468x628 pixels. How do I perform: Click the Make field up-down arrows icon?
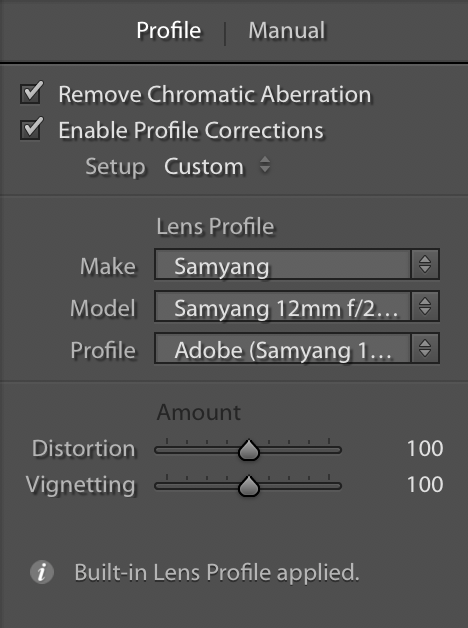425,264
